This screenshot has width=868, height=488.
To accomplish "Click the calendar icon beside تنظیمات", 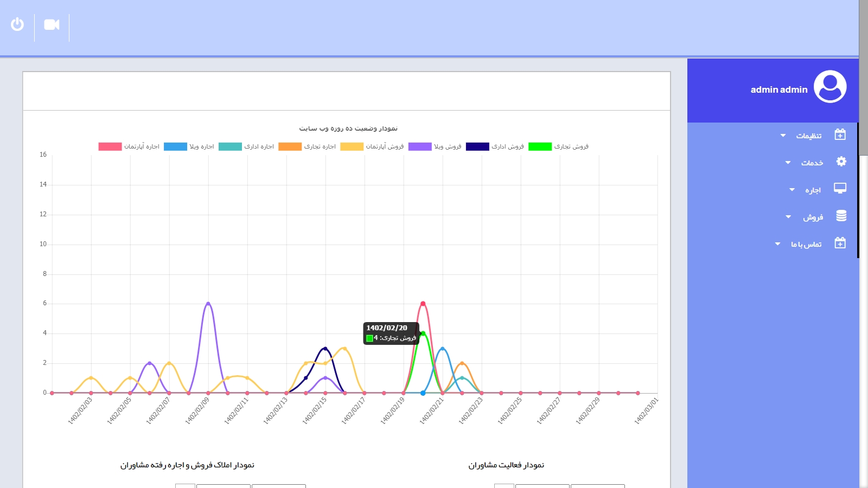I will (x=840, y=134).
